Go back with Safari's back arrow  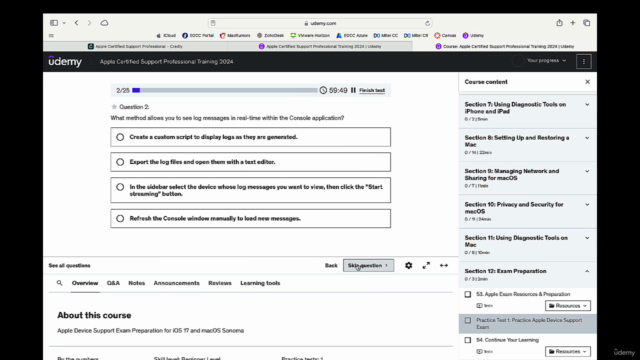click(x=76, y=23)
